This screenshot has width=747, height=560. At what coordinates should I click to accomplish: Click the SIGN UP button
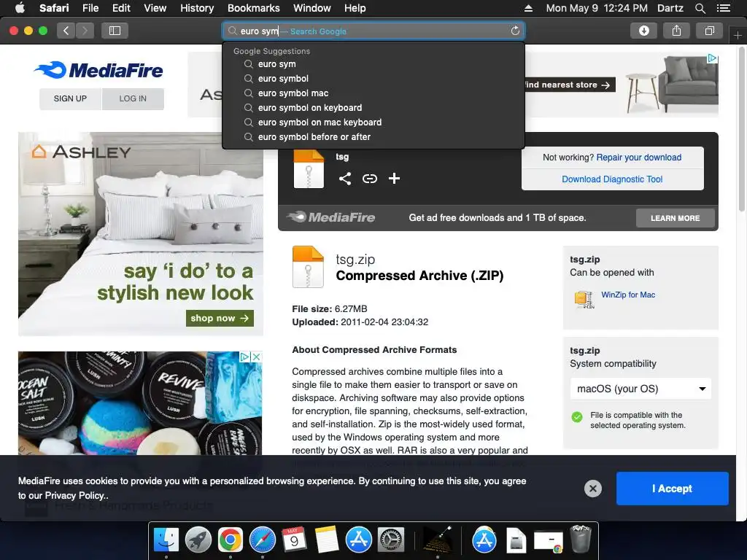point(70,98)
